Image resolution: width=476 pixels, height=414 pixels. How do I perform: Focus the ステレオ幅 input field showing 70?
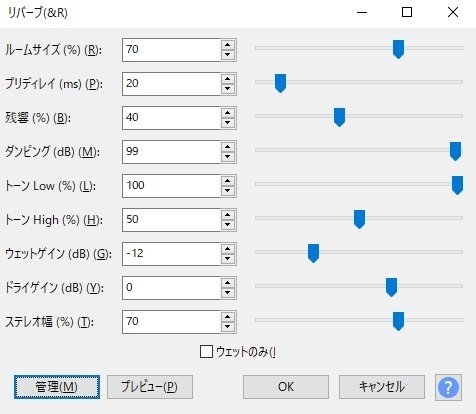tap(171, 322)
